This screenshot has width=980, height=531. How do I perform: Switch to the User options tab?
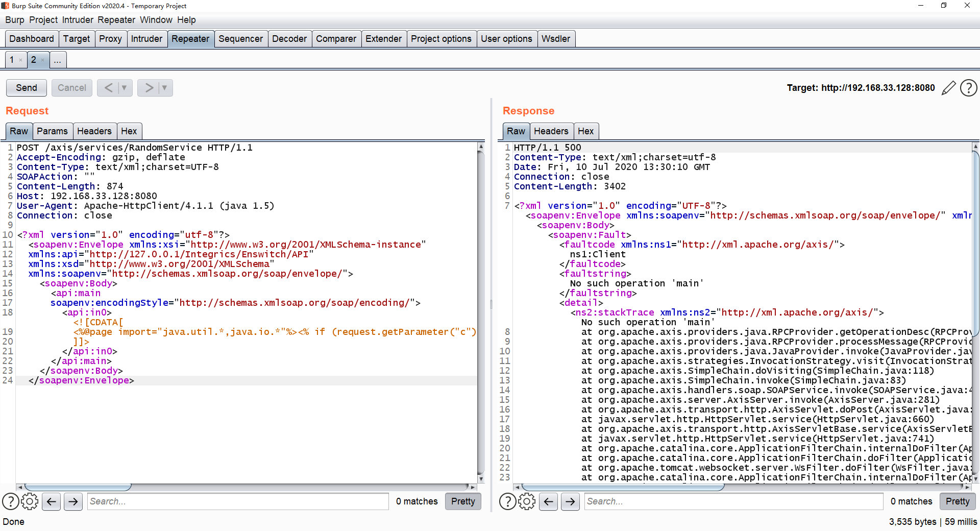tap(506, 39)
